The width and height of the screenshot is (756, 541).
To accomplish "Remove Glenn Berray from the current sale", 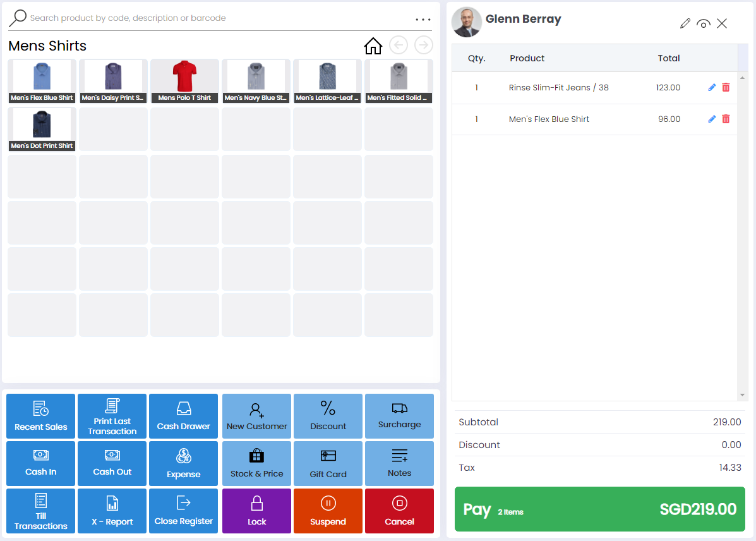I will click(722, 23).
